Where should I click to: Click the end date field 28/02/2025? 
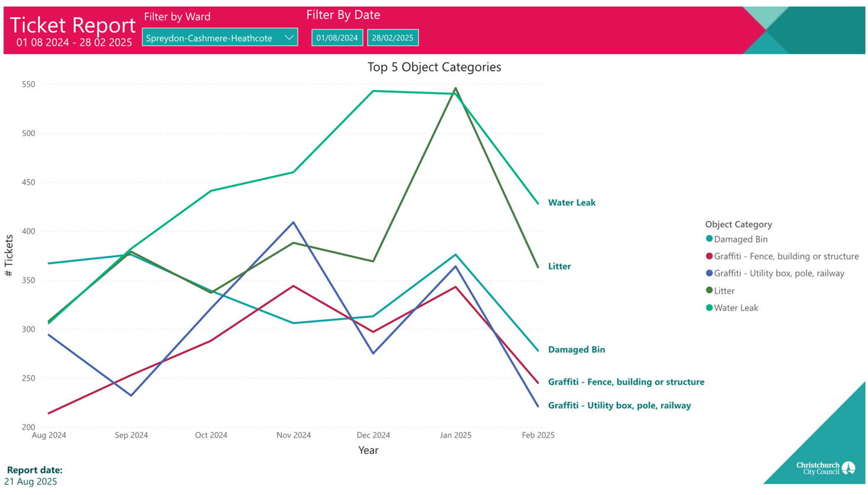click(x=393, y=38)
